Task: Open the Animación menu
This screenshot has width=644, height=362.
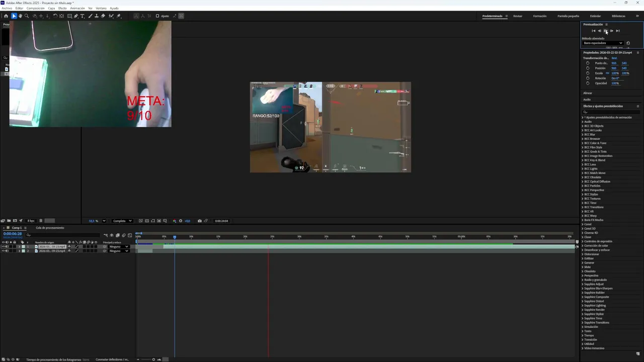Action: 77,9
